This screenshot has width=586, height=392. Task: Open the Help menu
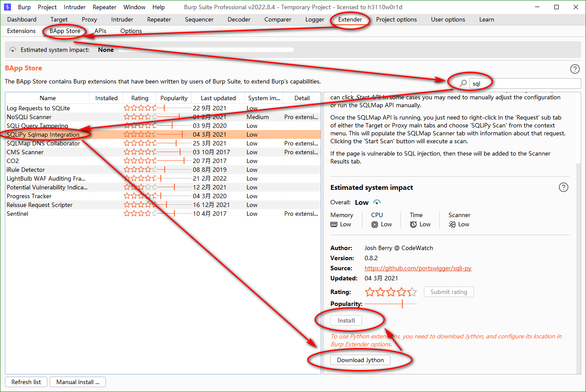[159, 7]
